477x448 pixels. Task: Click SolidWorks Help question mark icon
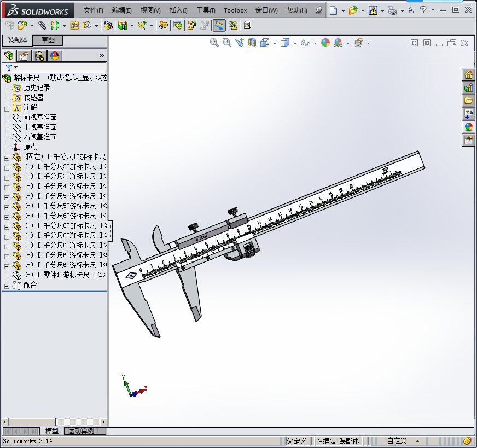pos(423,10)
